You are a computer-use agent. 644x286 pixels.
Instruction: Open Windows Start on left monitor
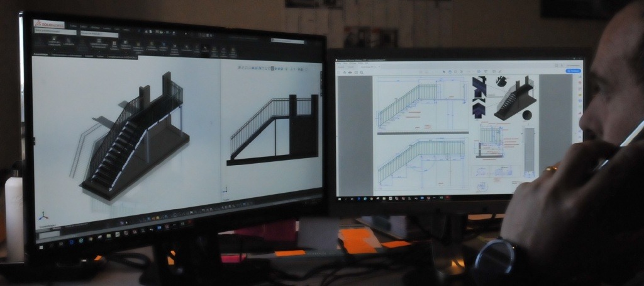tap(41, 248)
